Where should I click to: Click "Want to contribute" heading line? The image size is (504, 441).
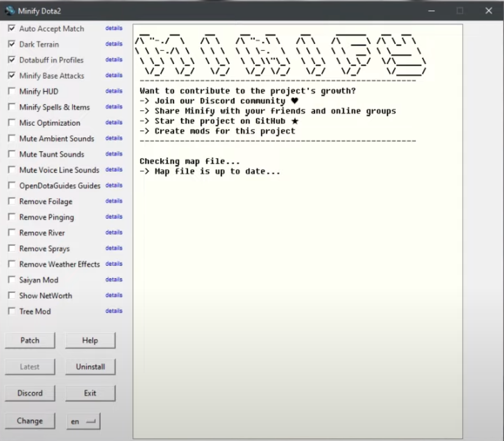click(x=248, y=91)
